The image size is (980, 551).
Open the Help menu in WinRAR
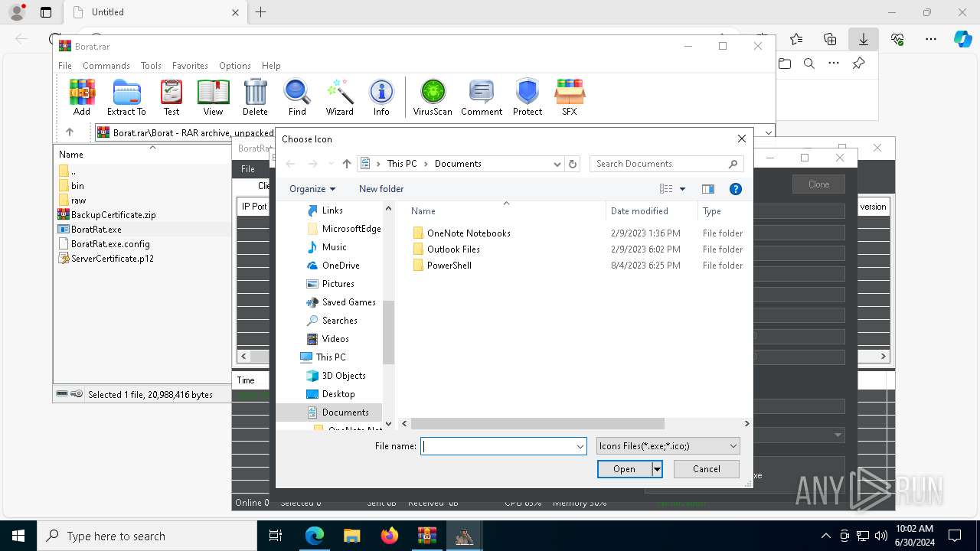tap(271, 66)
